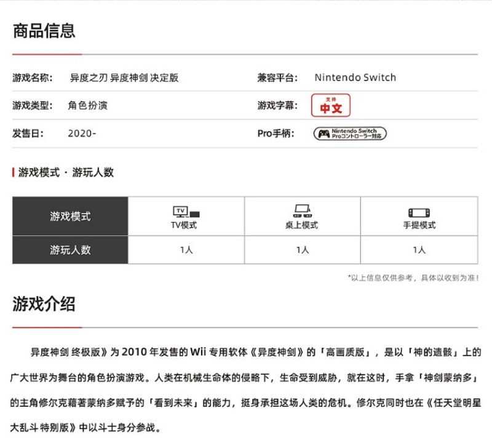Click the dark 游戏模式 table header cell

(70, 217)
